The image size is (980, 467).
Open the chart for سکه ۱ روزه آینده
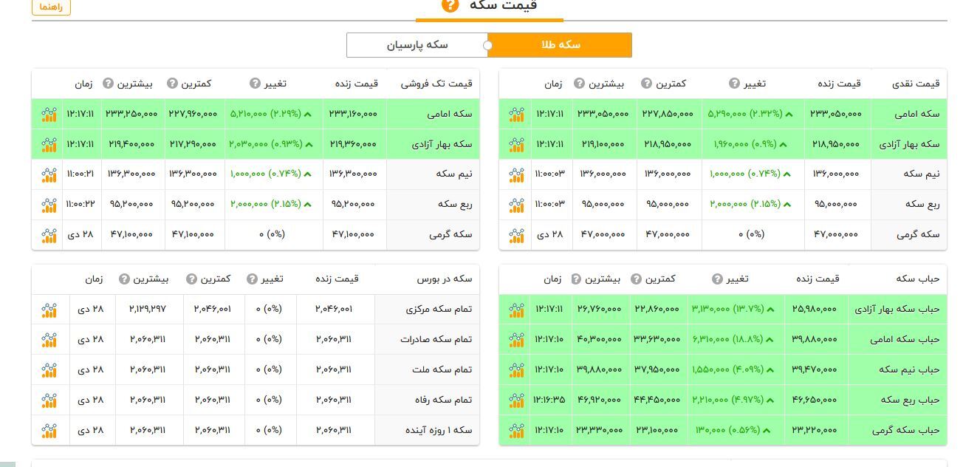(x=49, y=429)
